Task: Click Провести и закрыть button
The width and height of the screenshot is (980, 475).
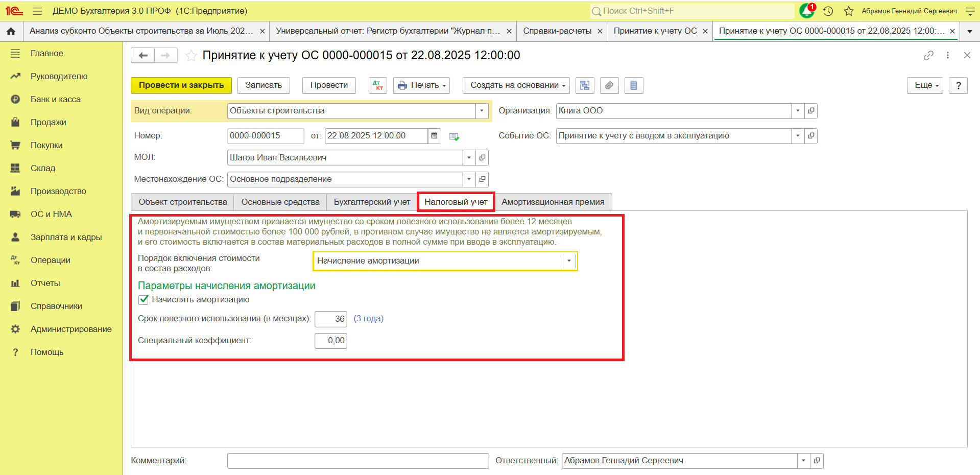Action: (181, 85)
